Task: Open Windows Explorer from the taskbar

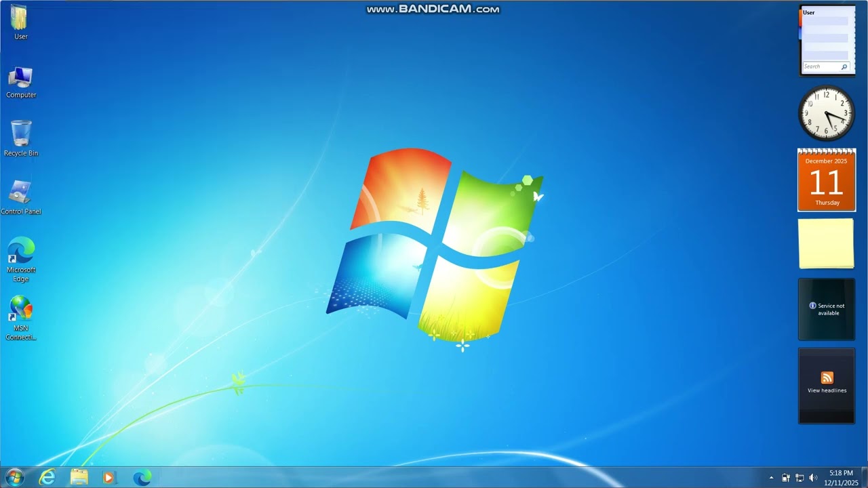Action: pos(79,477)
